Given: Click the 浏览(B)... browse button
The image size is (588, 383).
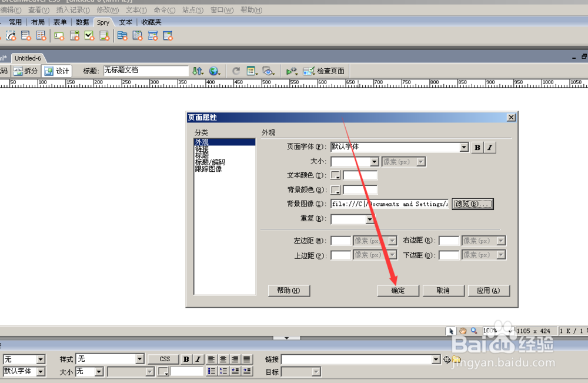Looking at the screenshot, I should (473, 204).
